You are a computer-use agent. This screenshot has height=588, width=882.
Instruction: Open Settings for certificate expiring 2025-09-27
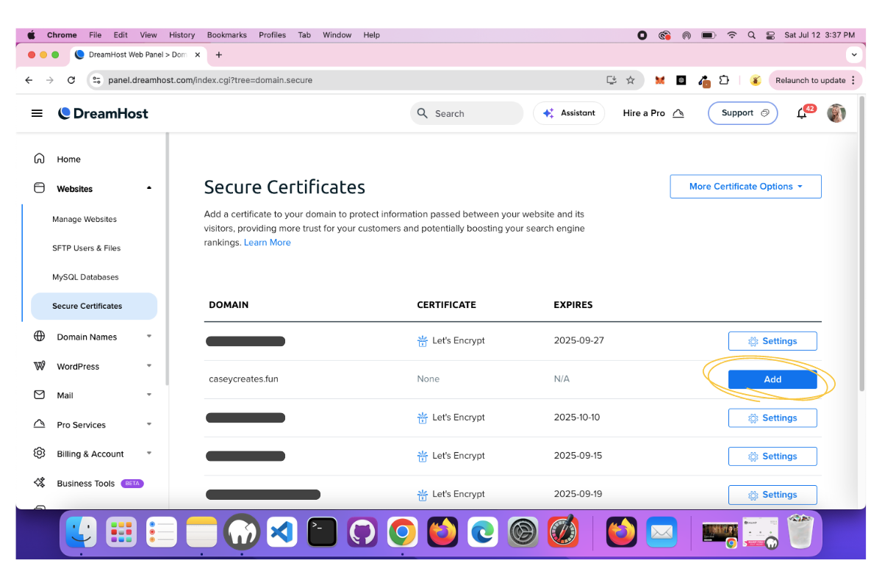pyautogui.click(x=772, y=341)
